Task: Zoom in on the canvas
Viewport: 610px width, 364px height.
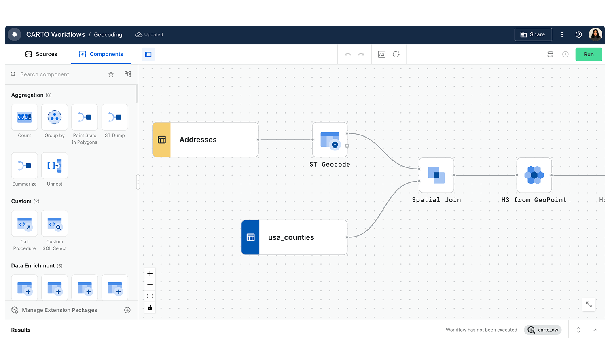Action: click(150, 273)
